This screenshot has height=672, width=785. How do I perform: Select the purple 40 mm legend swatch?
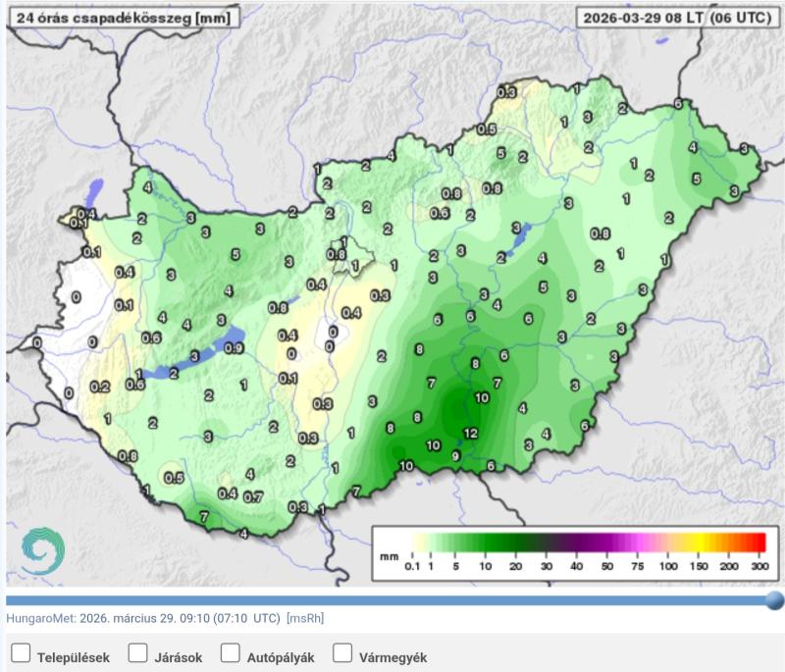(x=578, y=542)
